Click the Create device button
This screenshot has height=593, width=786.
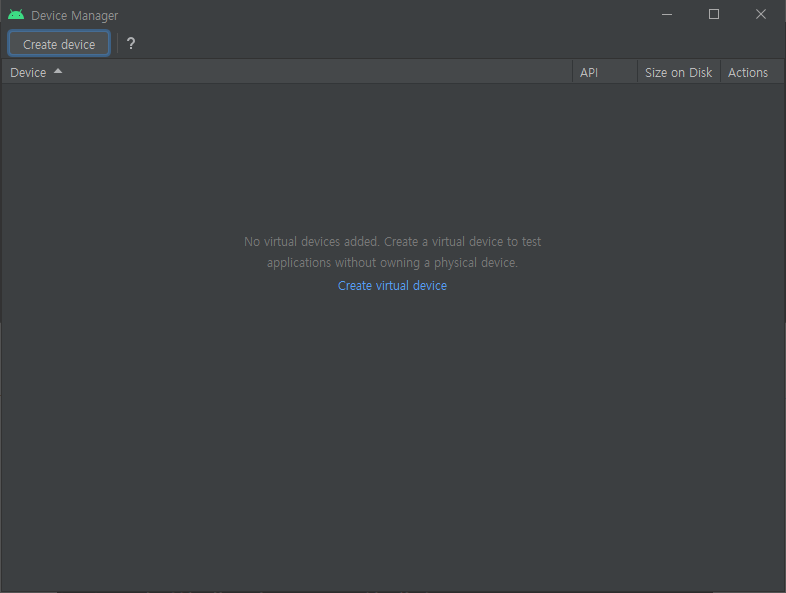[59, 44]
